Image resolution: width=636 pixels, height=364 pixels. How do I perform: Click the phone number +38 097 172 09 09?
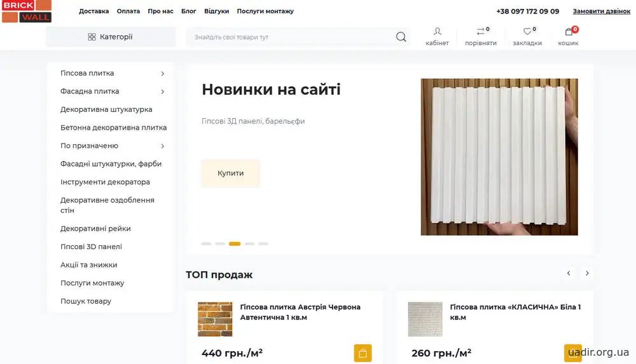[528, 11]
